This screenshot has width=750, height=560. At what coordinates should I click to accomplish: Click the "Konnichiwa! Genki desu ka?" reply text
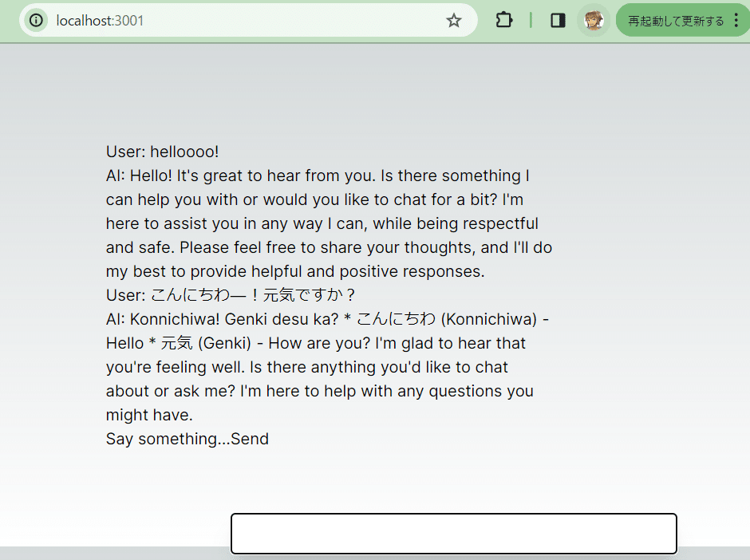(230, 319)
